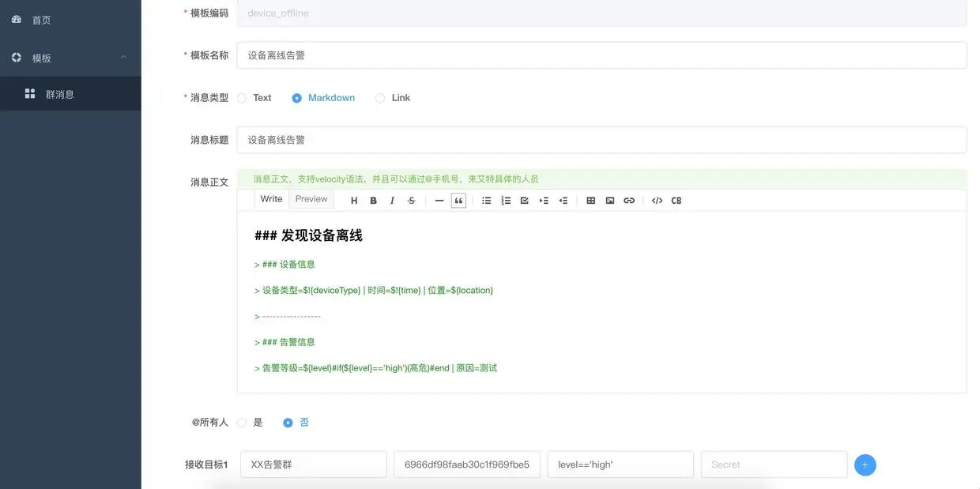Image resolution: width=980 pixels, height=489 pixels.
Task: Click the 模板 sidebar icon
Action: point(17,58)
